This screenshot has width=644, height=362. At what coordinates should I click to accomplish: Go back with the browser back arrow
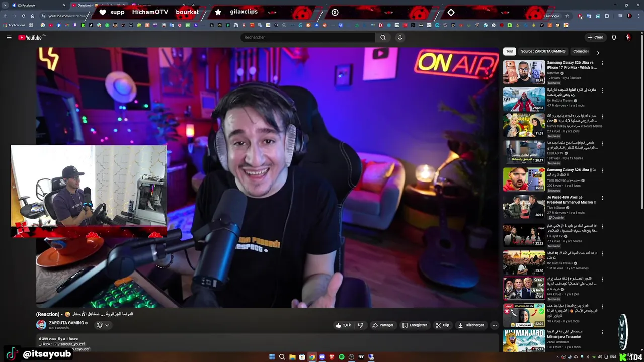tap(6, 16)
